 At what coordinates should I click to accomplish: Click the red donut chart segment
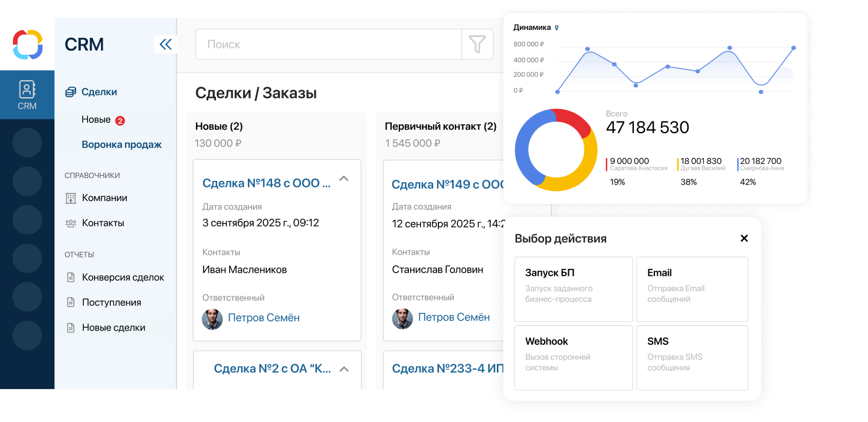coord(574,121)
